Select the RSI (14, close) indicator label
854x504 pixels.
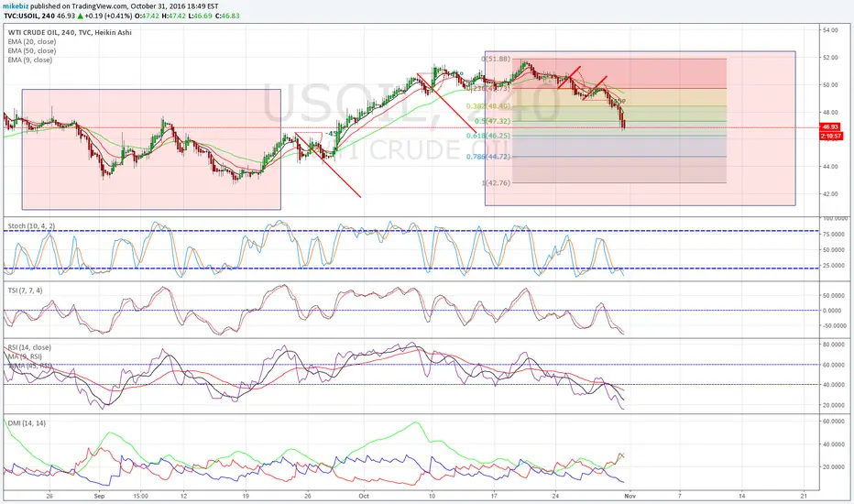(x=29, y=347)
